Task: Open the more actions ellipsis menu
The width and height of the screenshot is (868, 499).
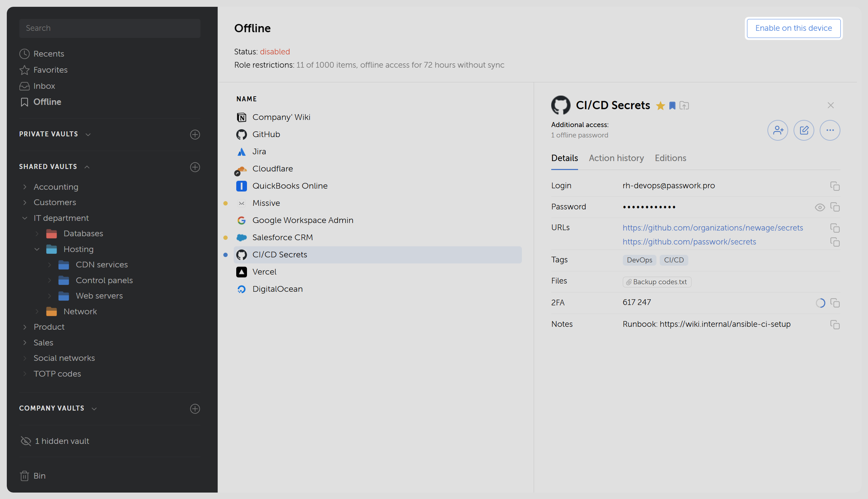Action: [830, 130]
